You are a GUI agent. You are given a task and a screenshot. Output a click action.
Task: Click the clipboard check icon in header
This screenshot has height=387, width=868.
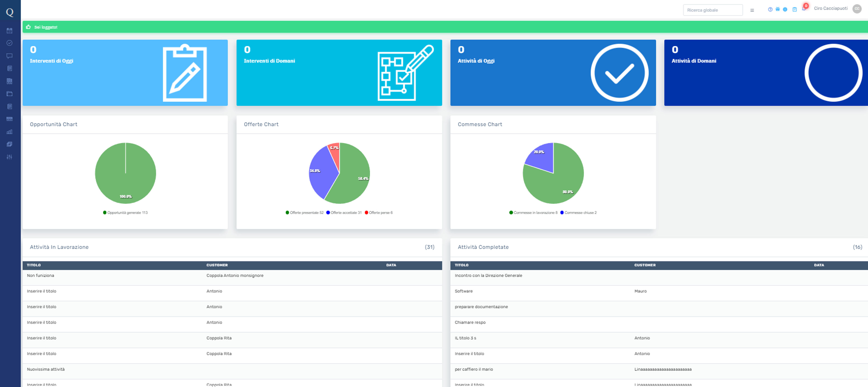(x=795, y=9)
